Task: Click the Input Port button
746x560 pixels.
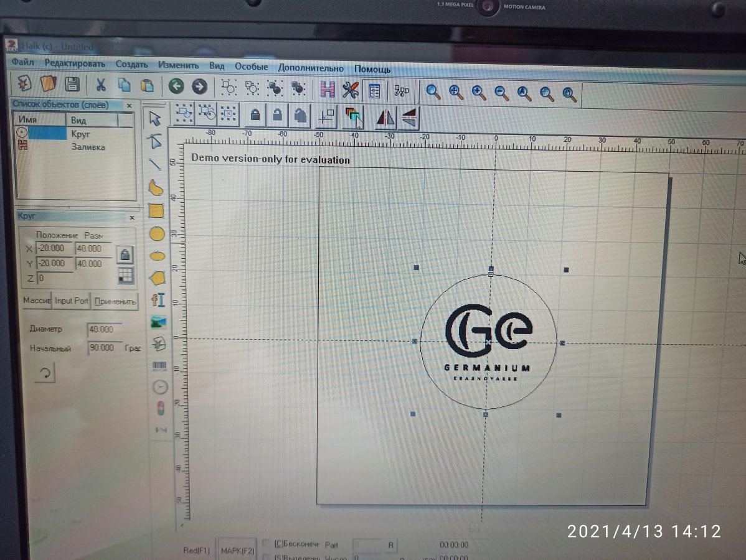Action: [x=72, y=301]
